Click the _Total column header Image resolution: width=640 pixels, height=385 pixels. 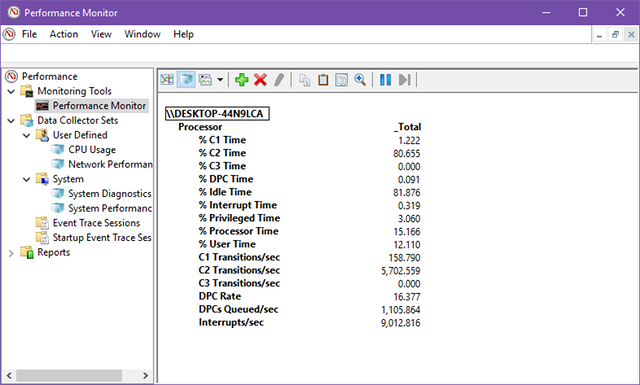pyautogui.click(x=407, y=127)
